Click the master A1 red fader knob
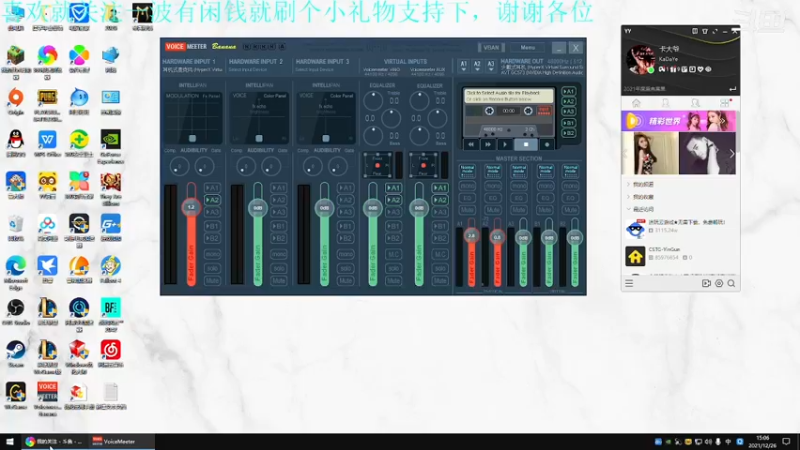The width and height of the screenshot is (800, 450). (471, 236)
